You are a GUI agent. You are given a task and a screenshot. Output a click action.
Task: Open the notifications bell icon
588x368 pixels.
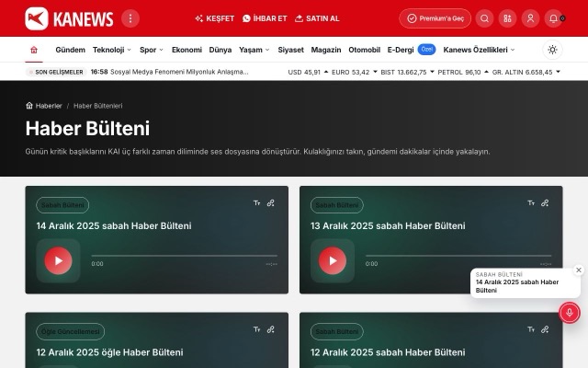pyautogui.click(x=553, y=18)
